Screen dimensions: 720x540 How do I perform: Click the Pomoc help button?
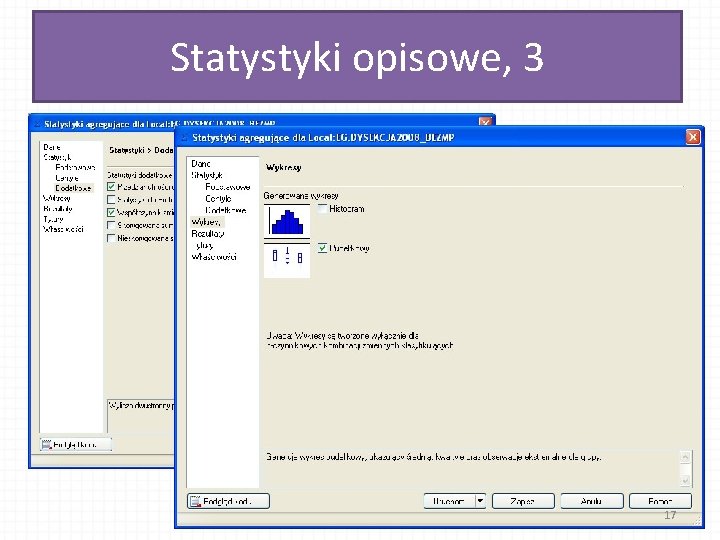[660, 501]
